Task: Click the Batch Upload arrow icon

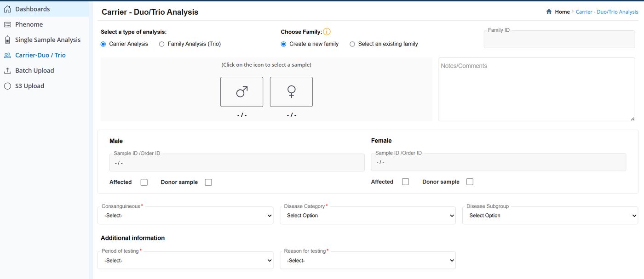Action: click(7, 70)
